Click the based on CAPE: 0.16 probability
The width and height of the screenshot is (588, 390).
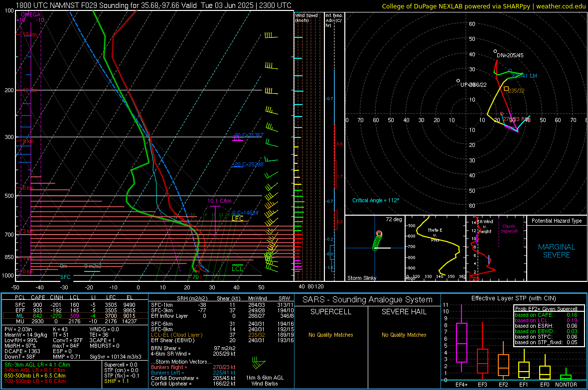pyautogui.click(x=546, y=315)
